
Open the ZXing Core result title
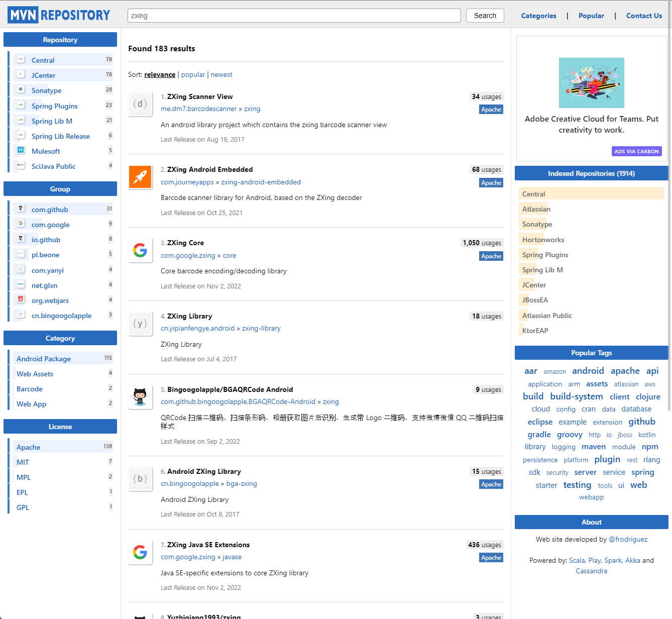click(185, 243)
